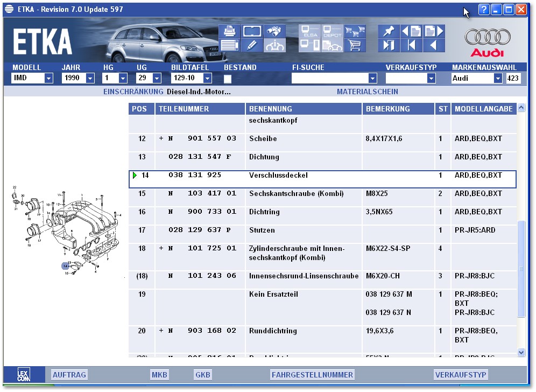The image size is (536, 392).
Task: Go to the next page icon
Action: click(x=434, y=31)
